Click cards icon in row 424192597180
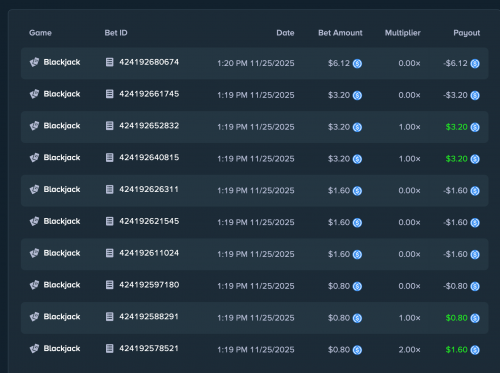Screen dimensions: 500x373 click(34, 285)
